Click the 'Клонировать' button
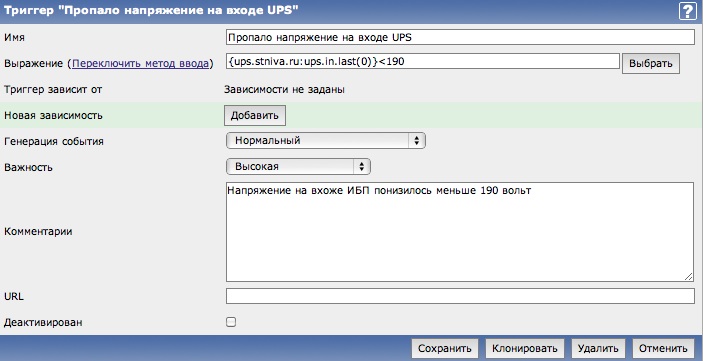Image resolution: width=703 pixels, height=361 pixels. point(525,348)
